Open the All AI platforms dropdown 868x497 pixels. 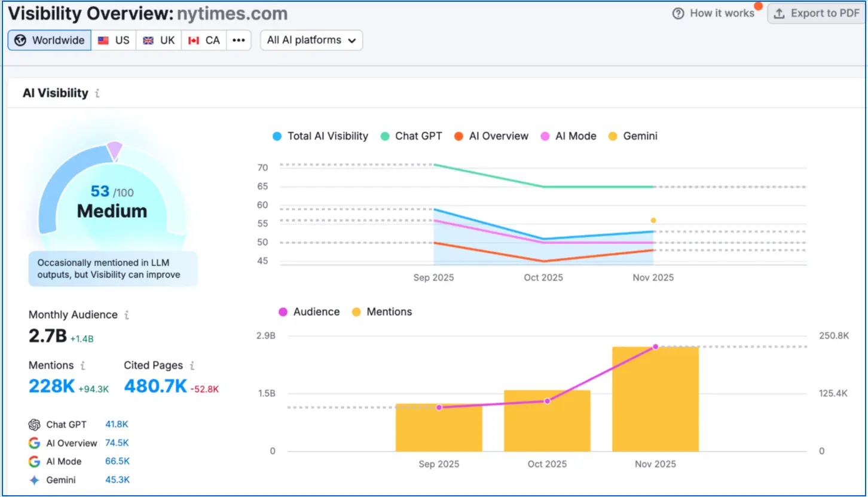point(311,41)
